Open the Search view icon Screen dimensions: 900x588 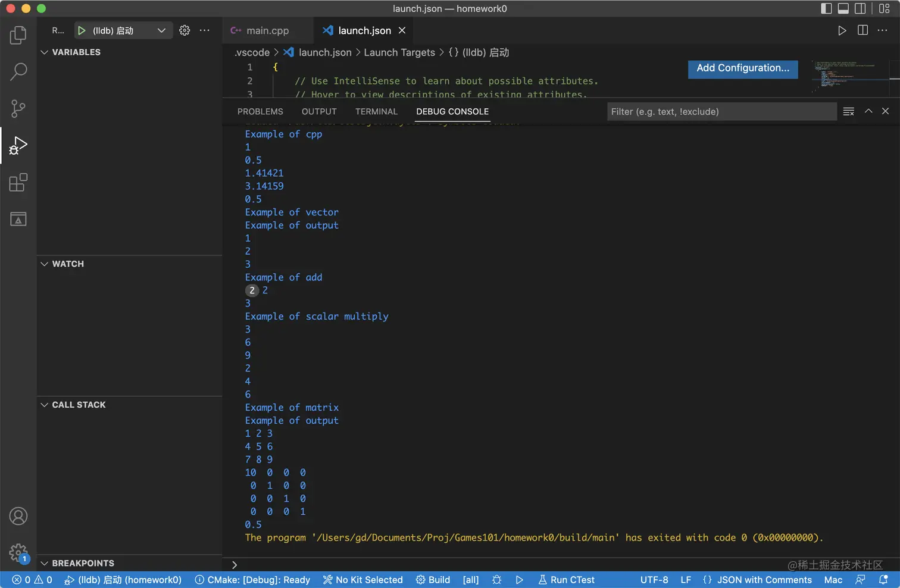[18, 71]
